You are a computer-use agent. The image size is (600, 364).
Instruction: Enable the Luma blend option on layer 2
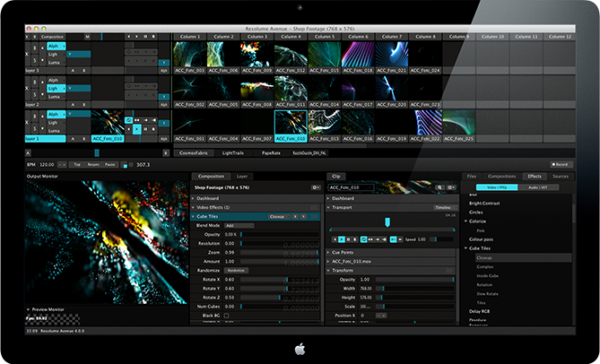click(x=55, y=98)
